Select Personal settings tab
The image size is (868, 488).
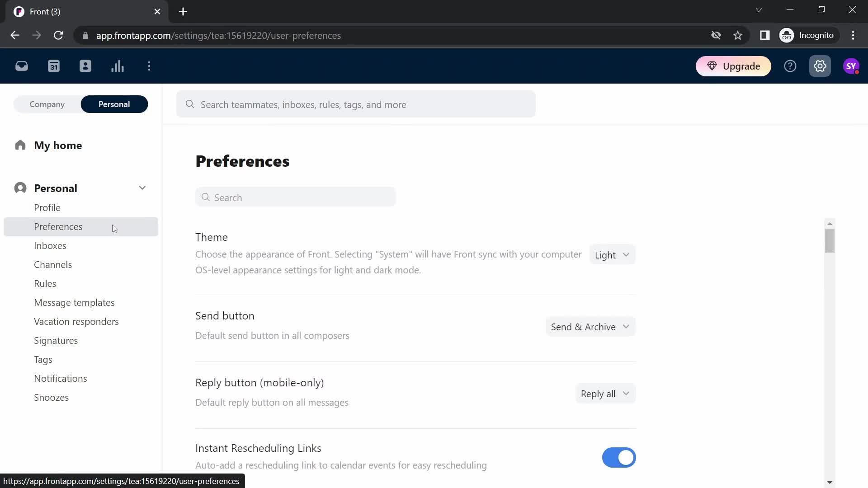pyautogui.click(x=114, y=104)
